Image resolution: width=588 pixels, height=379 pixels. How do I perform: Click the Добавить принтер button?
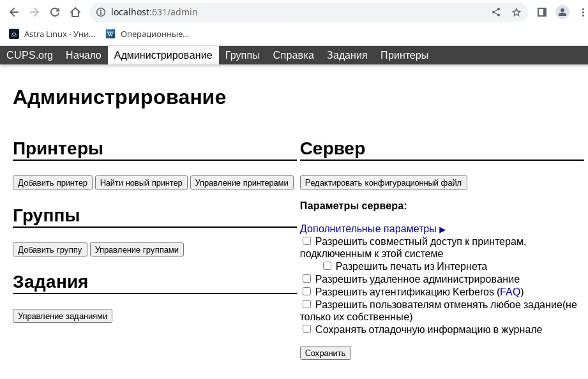(x=52, y=182)
